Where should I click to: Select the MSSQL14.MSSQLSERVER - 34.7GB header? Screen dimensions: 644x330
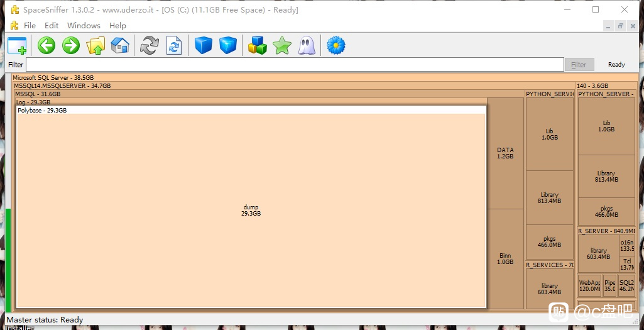pyautogui.click(x=293, y=86)
